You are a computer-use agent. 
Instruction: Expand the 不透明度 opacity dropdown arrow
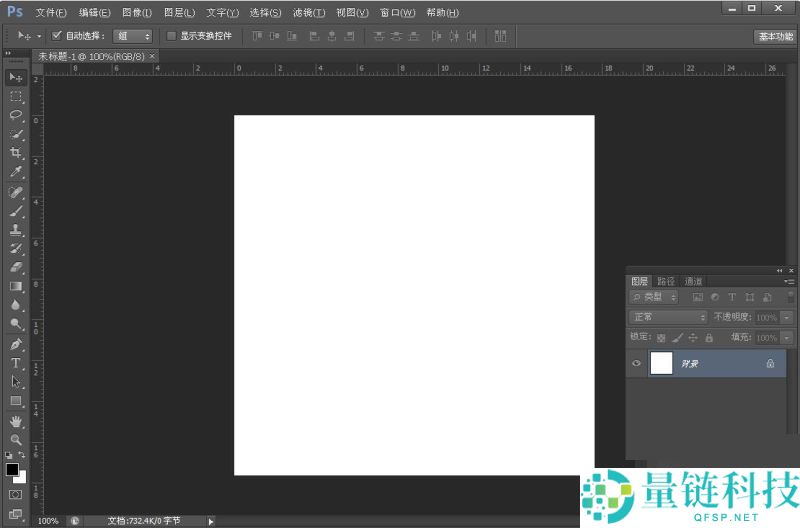point(787,317)
